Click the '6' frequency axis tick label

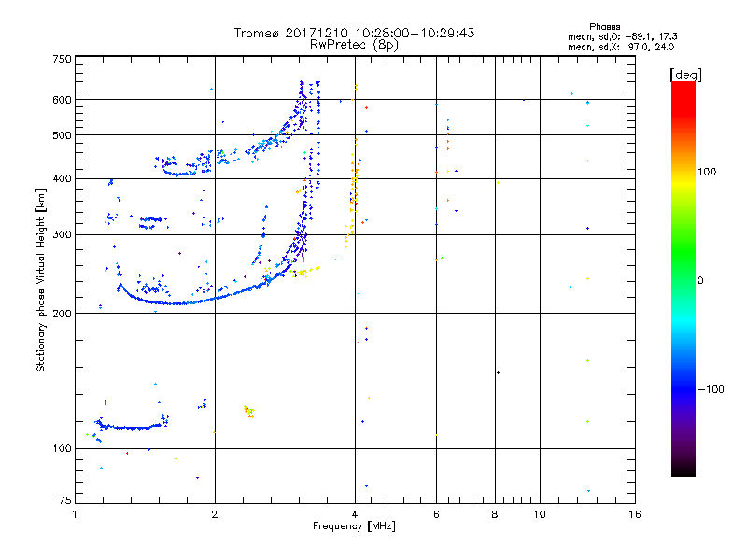pos(436,514)
